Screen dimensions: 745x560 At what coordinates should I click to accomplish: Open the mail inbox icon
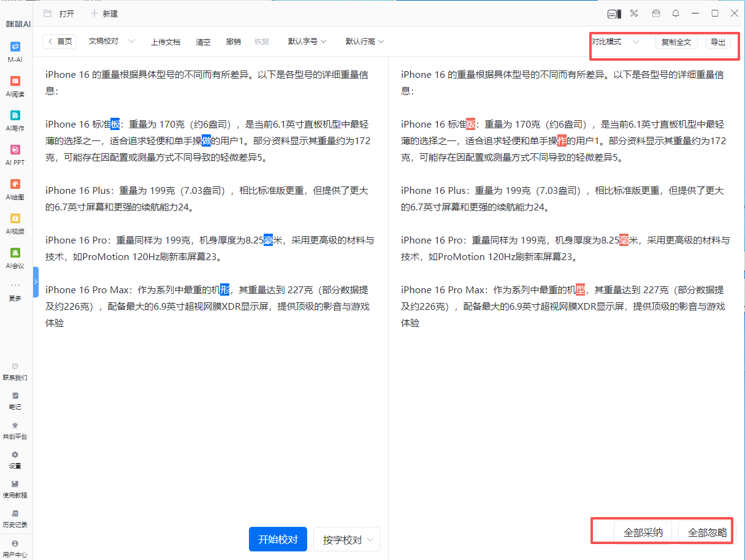pyautogui.click(x=655, y=13)
